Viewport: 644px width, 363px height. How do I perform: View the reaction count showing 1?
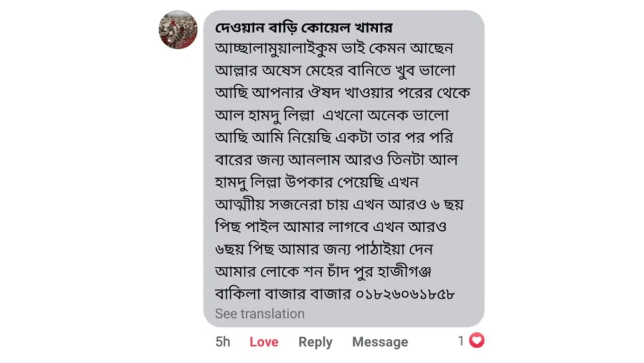(x=461, y=341)
